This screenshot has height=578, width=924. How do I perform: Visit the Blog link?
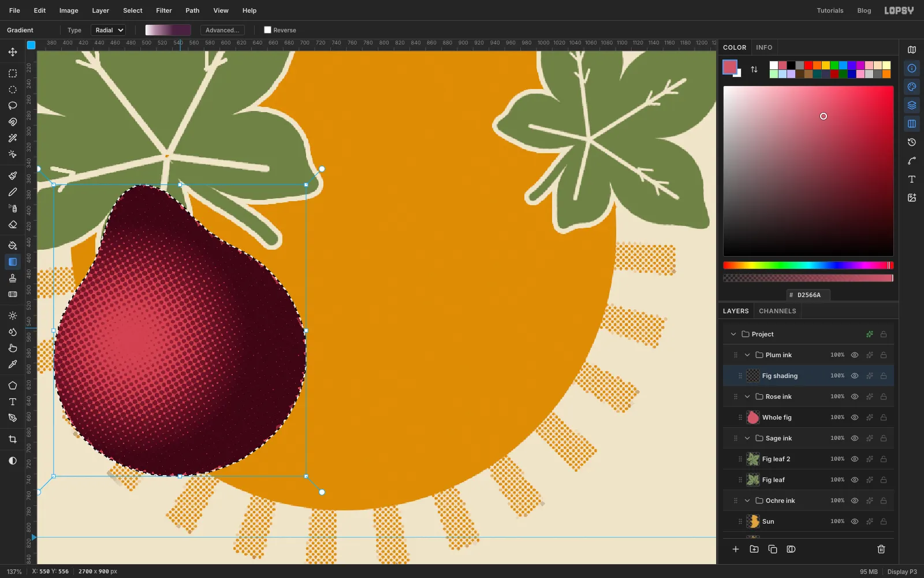[864, 10]
